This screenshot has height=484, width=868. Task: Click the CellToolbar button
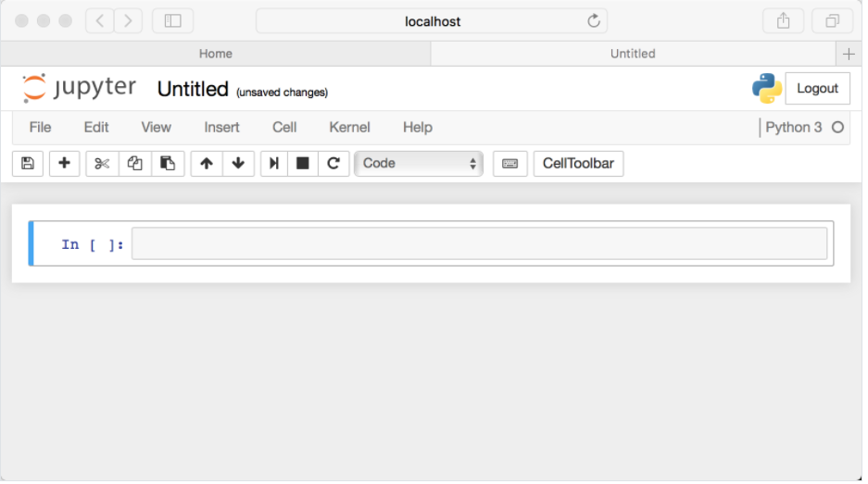pyautogui.click(x=578, y=164)
